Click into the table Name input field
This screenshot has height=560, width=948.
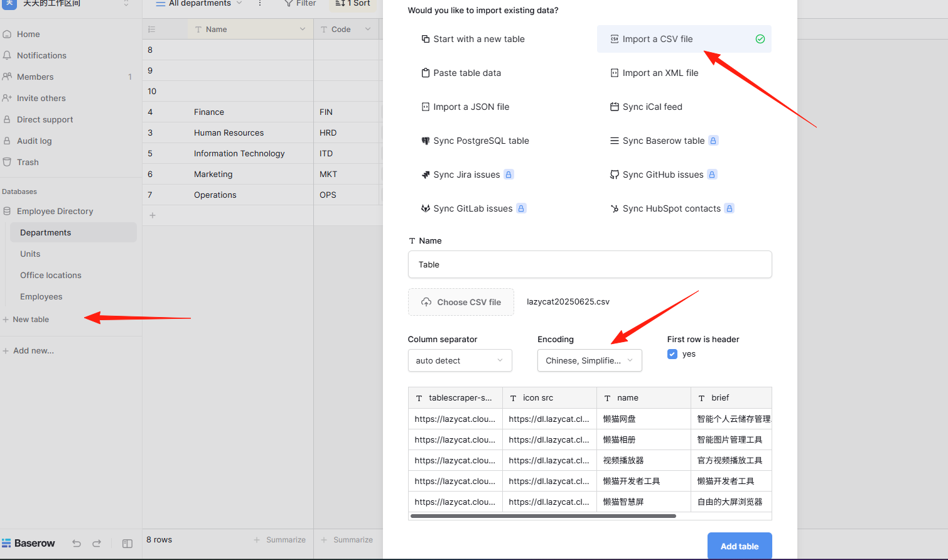click(590, 264)
